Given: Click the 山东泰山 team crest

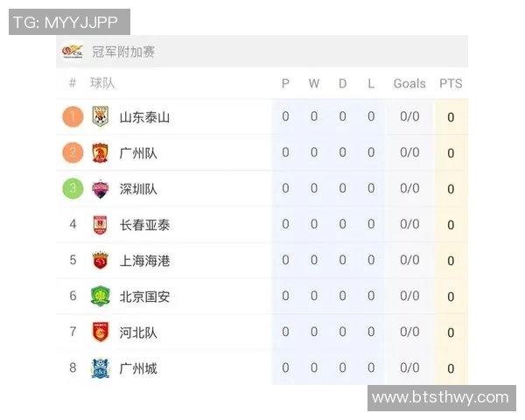Looking at the screenshot, I should [x=100, y=116].
